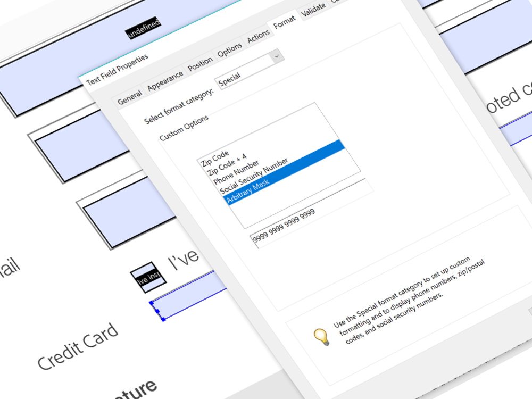Click the Format tab

284,22
